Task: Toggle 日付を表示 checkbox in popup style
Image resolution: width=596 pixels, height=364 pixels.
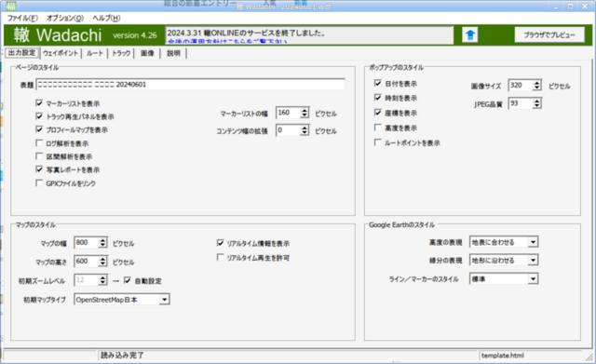Action: [377, 83]
